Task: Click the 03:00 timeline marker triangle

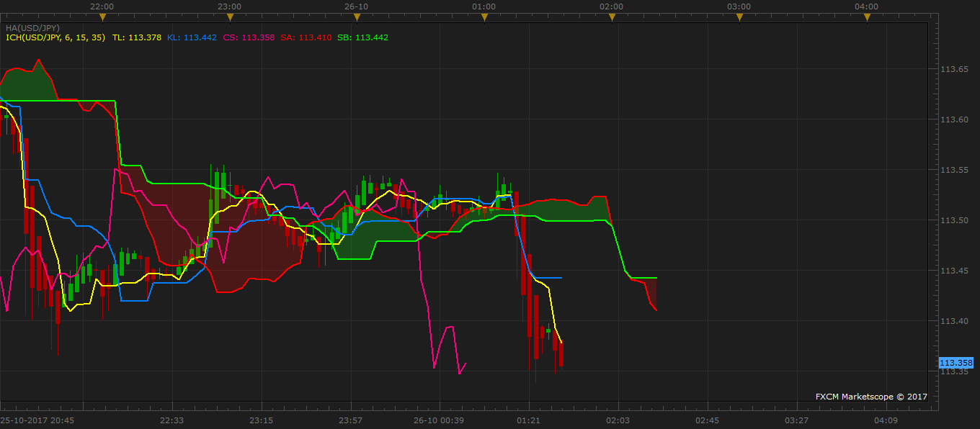Action: pos(739,16)
